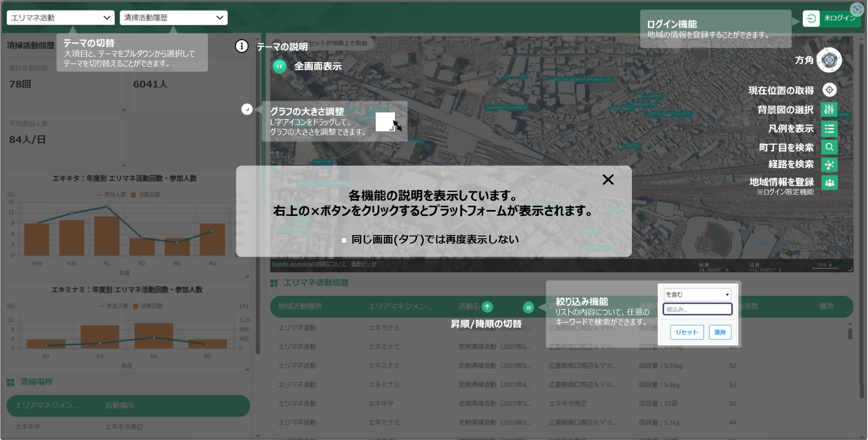The image size is (868, 440).
Task: Click the 地域活動種別 column header
Action: coord(300,306)
